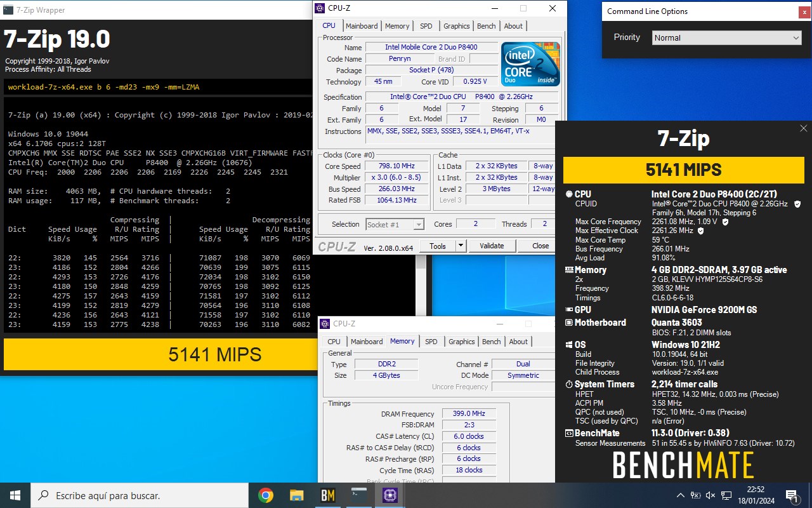Click the OS section icon in BenchMate panel
The image size is (812, 508).
click(x=569, y=345)
